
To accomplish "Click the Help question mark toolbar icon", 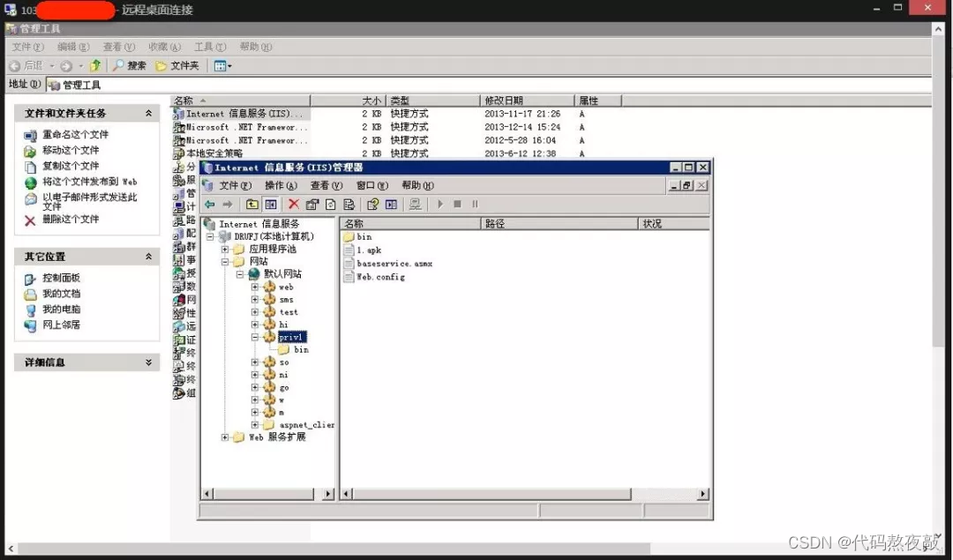I will click(372, 204).
